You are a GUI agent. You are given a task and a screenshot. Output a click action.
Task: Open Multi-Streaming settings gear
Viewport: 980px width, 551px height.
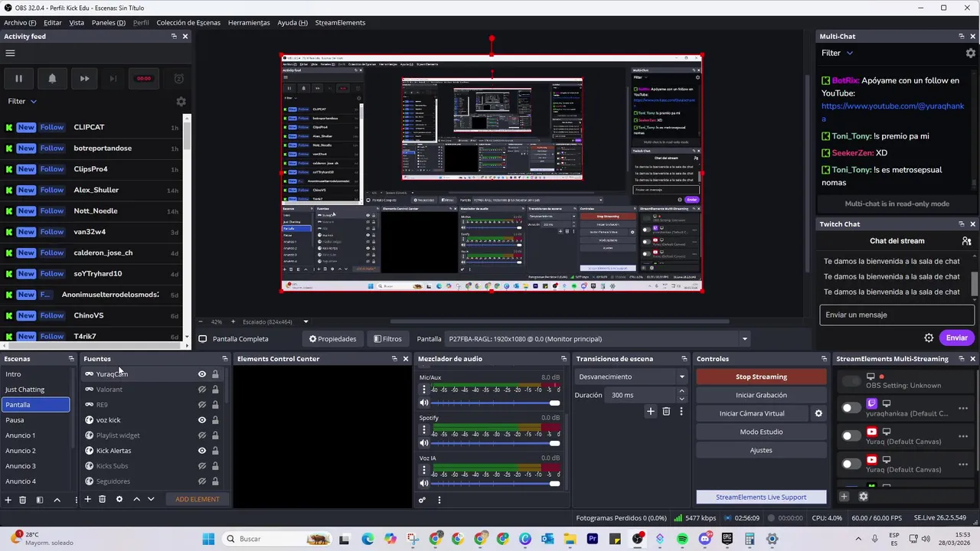tap(863, 496)
